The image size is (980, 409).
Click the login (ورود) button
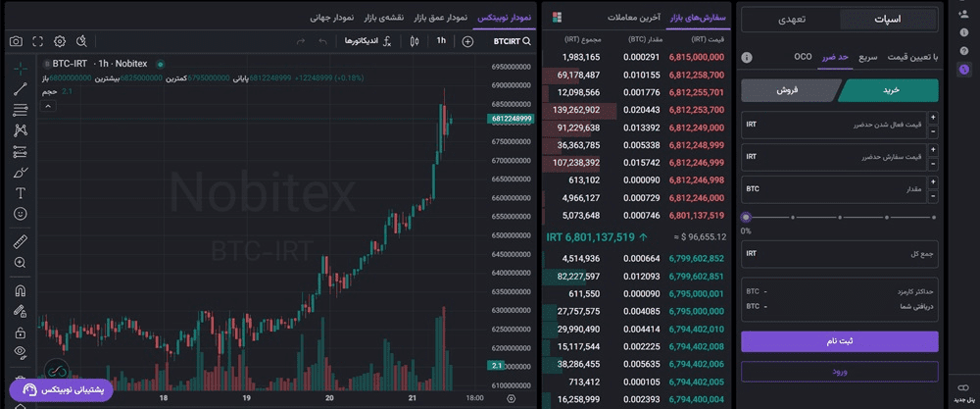[839, 371]
